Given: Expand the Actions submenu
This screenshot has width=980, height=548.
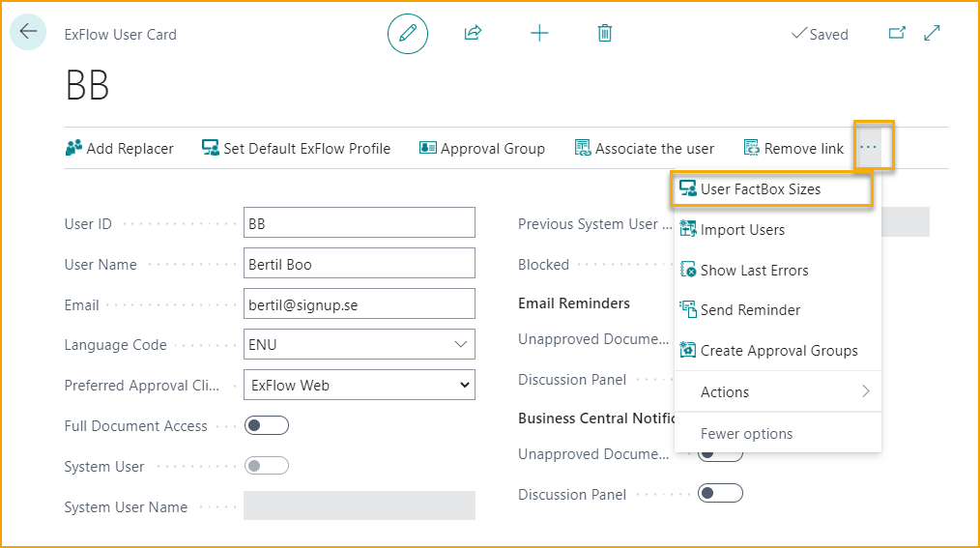Looking at the screenshot, I should 778,391.
